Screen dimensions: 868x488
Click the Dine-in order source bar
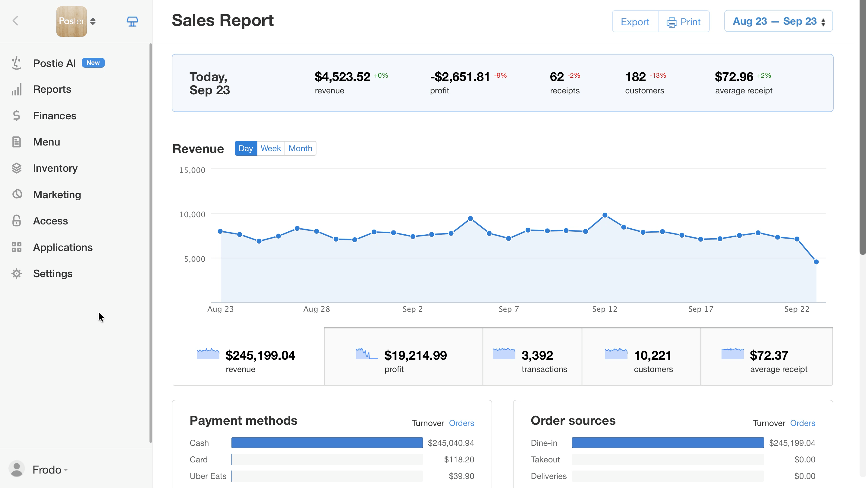pyautogui.click(x=668, y=443)
